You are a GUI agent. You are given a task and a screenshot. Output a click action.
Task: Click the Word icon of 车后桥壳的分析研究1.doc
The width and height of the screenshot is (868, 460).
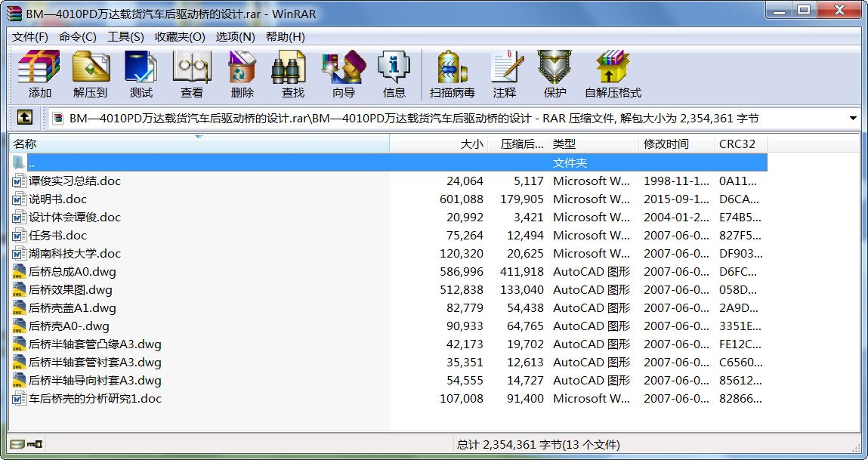pos(20,399)
